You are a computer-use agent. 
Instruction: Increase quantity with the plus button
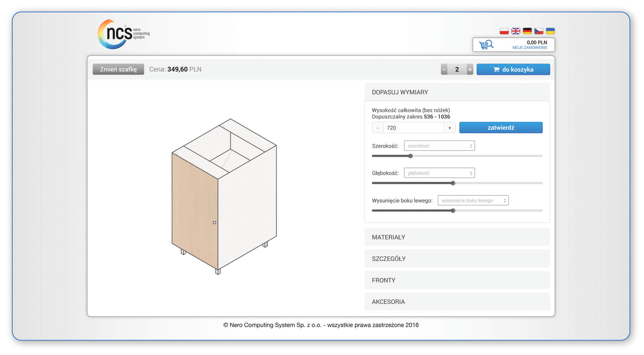(470, 70)
